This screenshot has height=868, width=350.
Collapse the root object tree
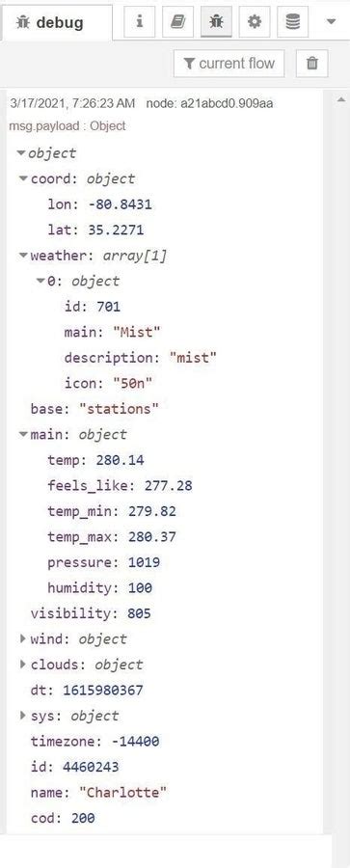pos(21,152)
